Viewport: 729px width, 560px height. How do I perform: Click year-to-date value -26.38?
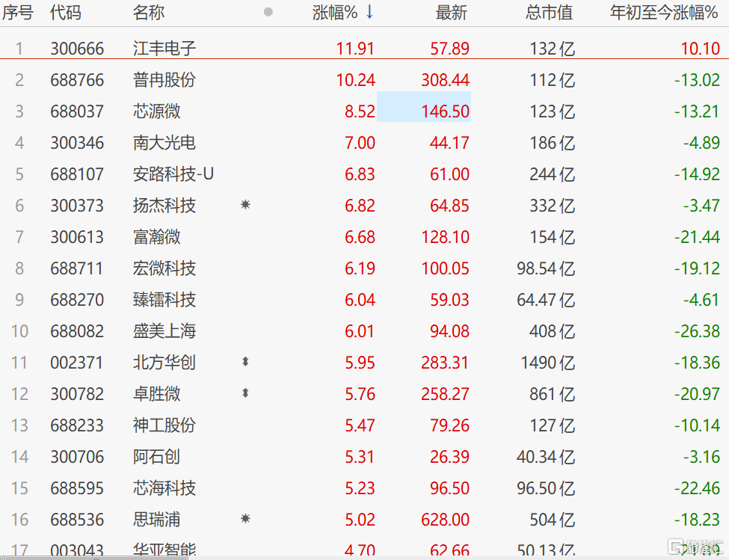(698, 331)
